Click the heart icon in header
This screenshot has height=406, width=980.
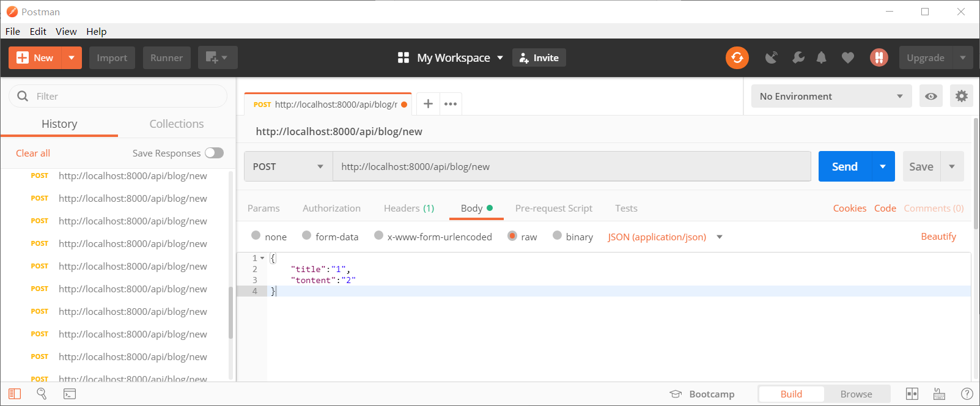(847, 57)
